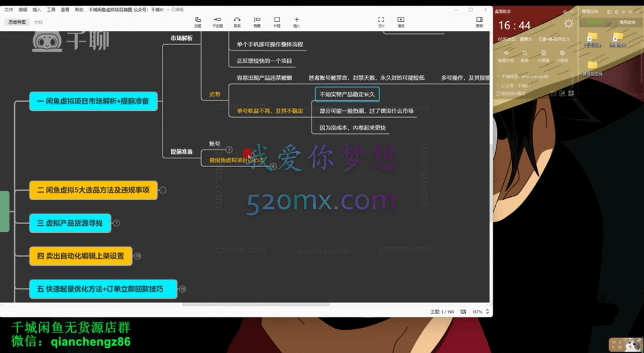
Task: Open the second folder shortcut in 常用文件 widget
Action: 618,39
